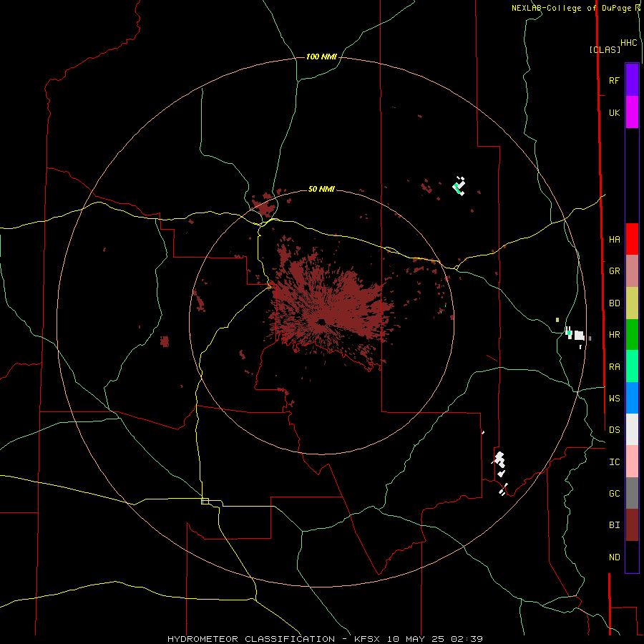Click the HA text label in legend
This screenshot has width=644, height=644.
point(614,240)
